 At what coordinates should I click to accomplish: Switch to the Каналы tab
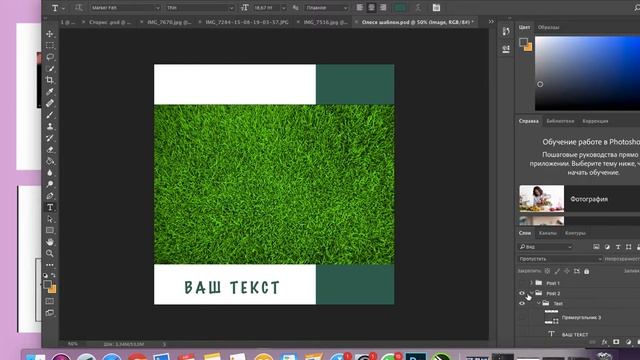click(547, 233)
